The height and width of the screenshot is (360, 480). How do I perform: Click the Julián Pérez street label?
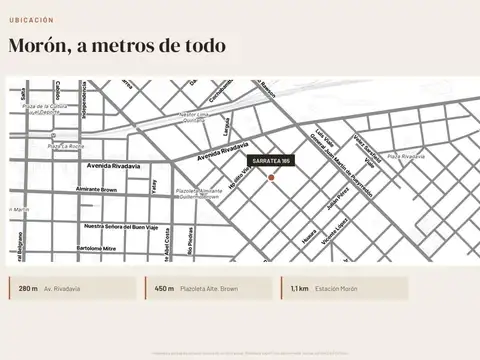click(338, 199)
